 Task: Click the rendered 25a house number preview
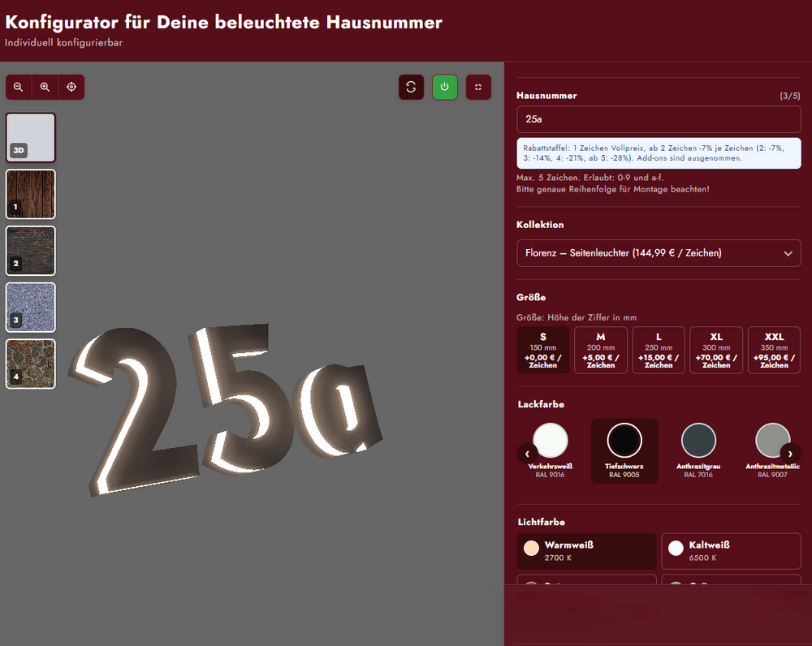click(x=227, y=409)
